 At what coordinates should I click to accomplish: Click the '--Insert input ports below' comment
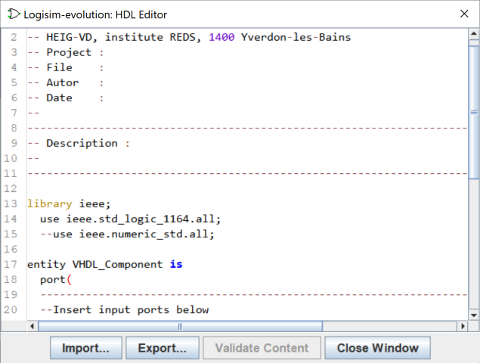(x=125, y=310)
